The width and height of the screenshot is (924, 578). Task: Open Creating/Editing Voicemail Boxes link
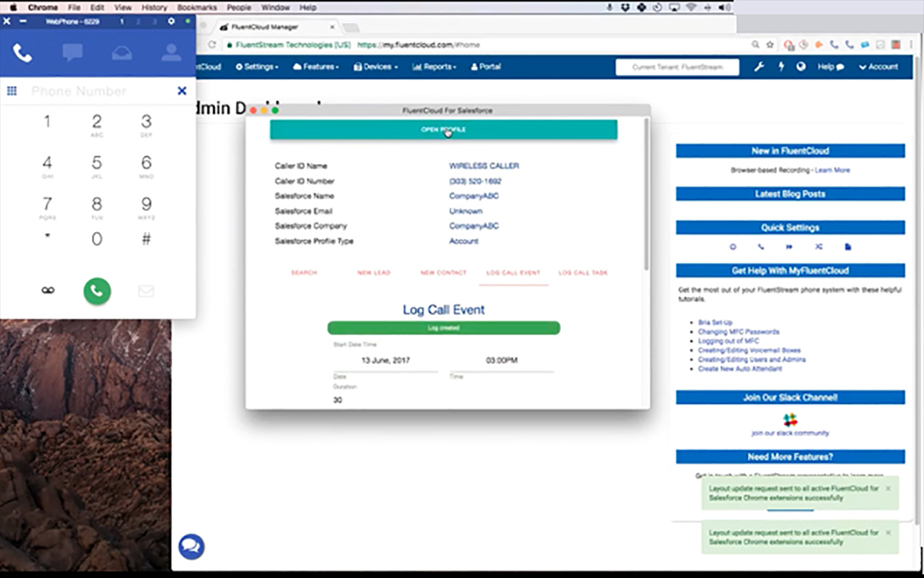749,350
